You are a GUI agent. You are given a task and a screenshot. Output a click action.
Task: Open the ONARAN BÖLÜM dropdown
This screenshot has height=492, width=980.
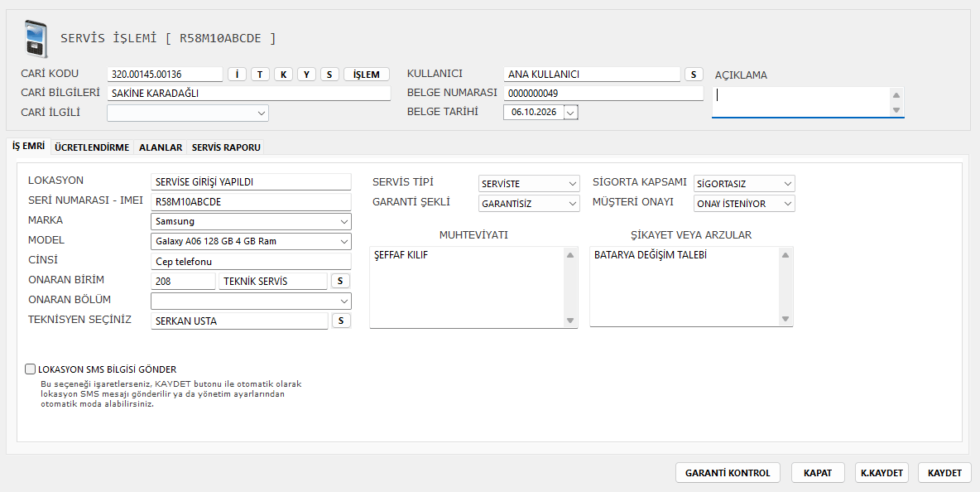click(x=343, y=301)
